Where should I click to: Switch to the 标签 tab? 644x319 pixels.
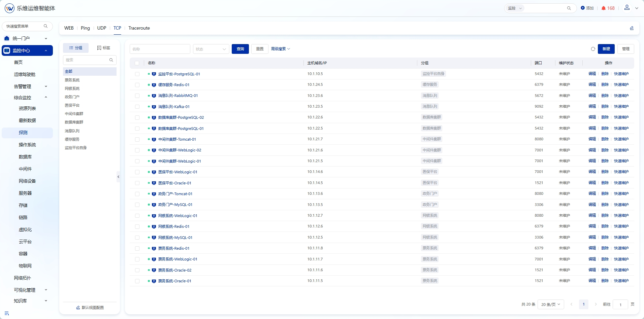104,48
